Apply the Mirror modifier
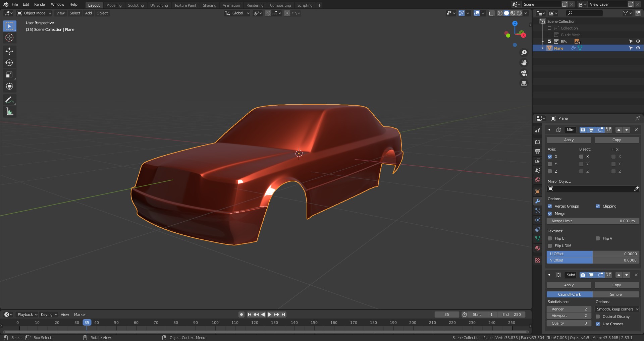 tap(569, 140)
